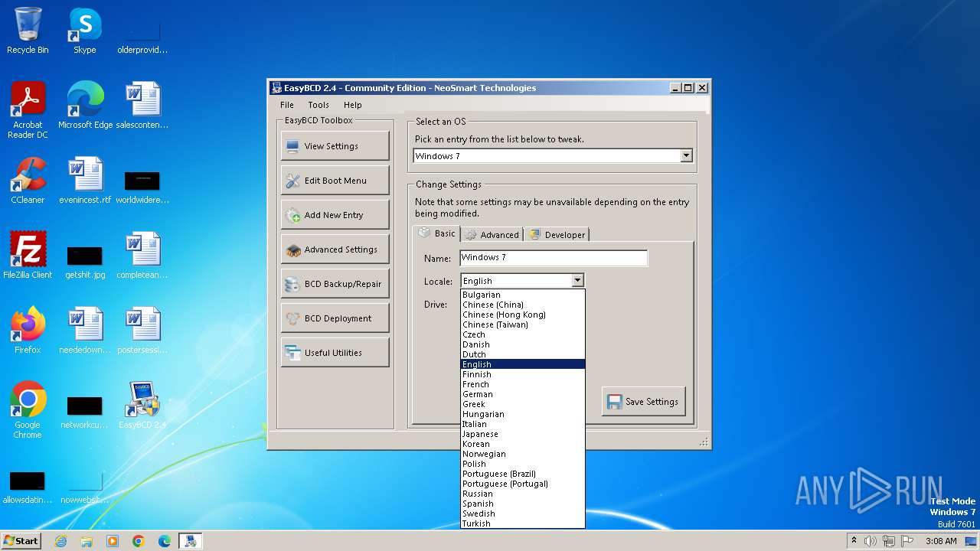Click the Name input field
The height and width of the screenshot is (551, 980).
click(553, 258)
